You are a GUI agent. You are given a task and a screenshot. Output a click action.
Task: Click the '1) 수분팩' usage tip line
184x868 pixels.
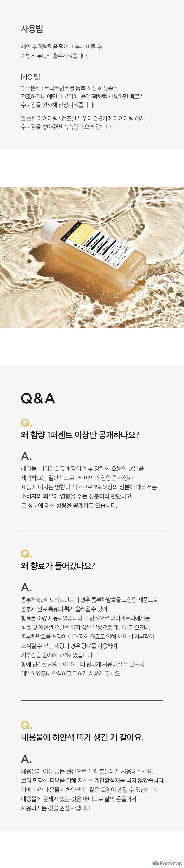point(69,88)
